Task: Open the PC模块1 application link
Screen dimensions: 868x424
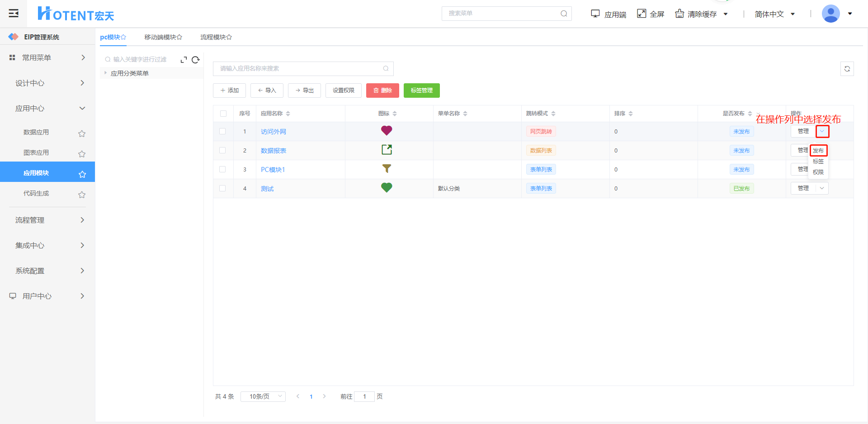Action: click(x=273, y=170)
